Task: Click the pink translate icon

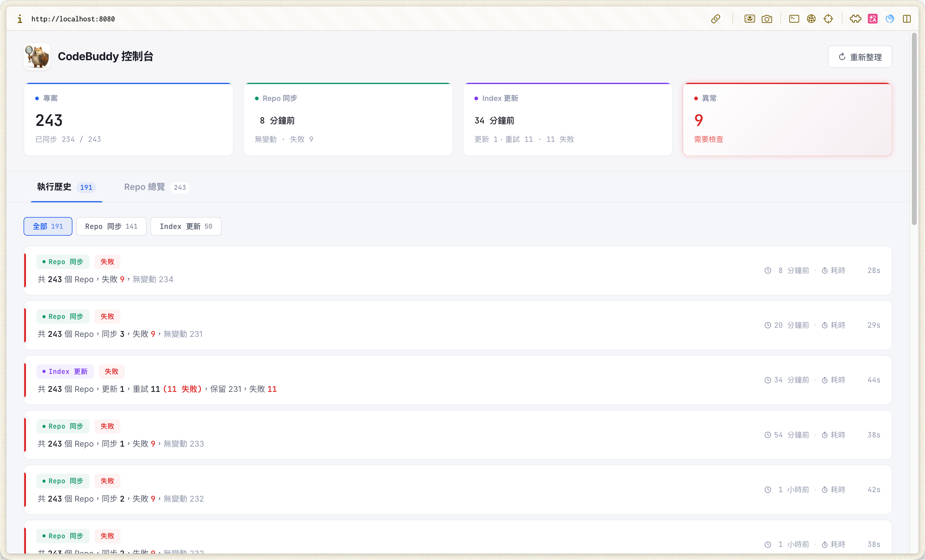Action: tap(872, 19)
